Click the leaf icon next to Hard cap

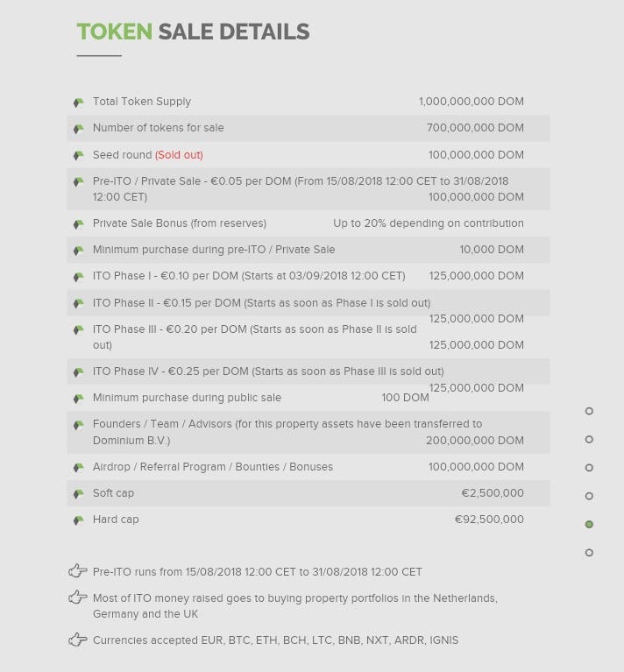[78, 520]
